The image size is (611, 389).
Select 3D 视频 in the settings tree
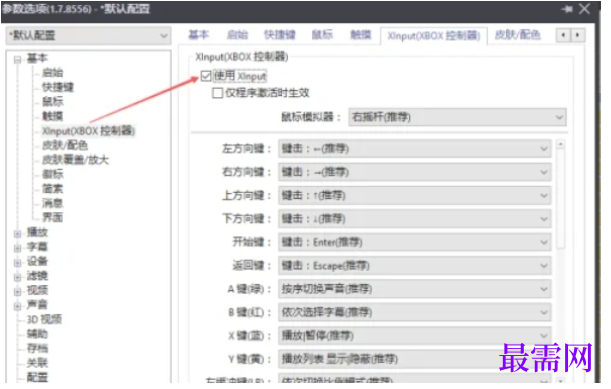click(44, 320)
